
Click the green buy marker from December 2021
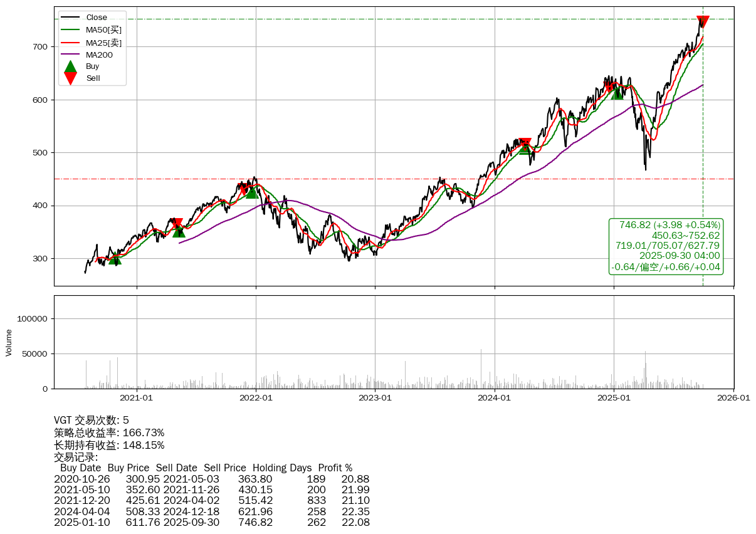pyautogui.click(x=251, y=192)
